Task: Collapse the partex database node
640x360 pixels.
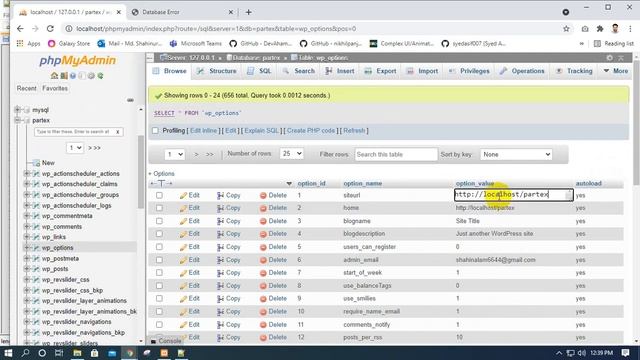Action: (x=18, y=120)
